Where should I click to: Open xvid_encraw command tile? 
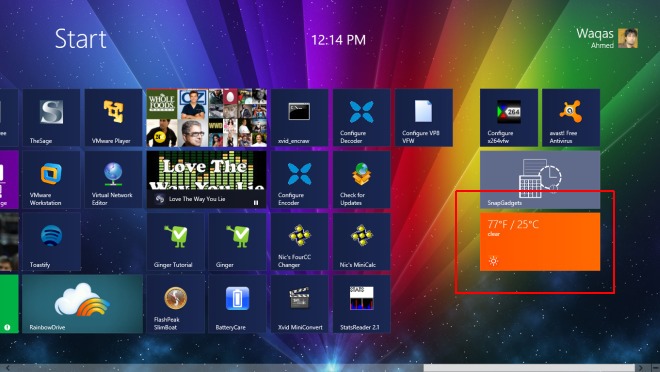point(299,118)
